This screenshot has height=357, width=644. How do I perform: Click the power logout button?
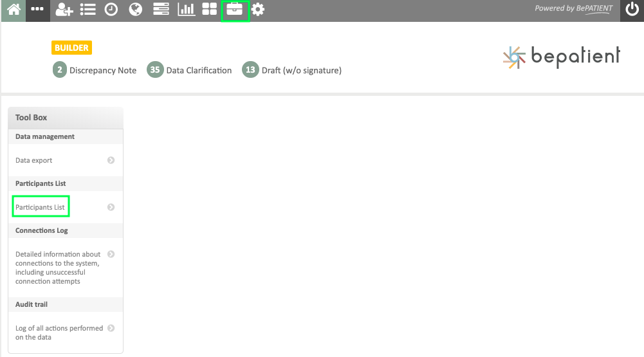point(632,10)
